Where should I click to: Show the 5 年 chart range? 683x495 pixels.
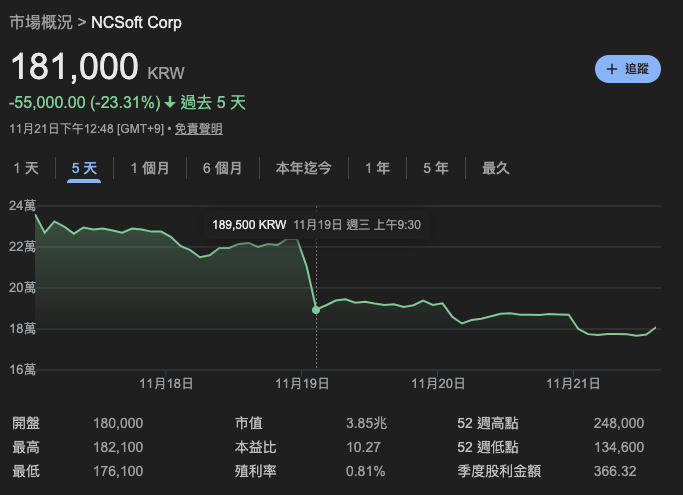click(436, 168)
